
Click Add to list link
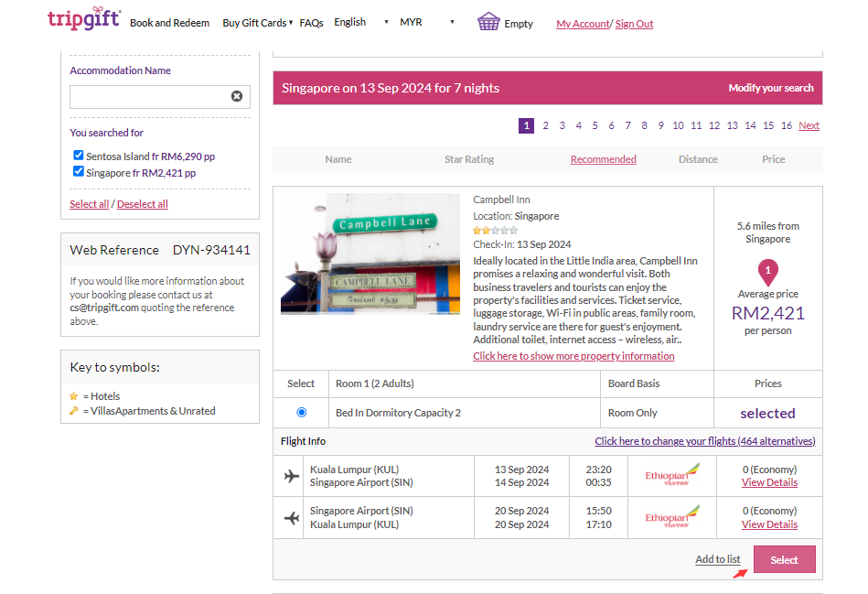(717, 559)
